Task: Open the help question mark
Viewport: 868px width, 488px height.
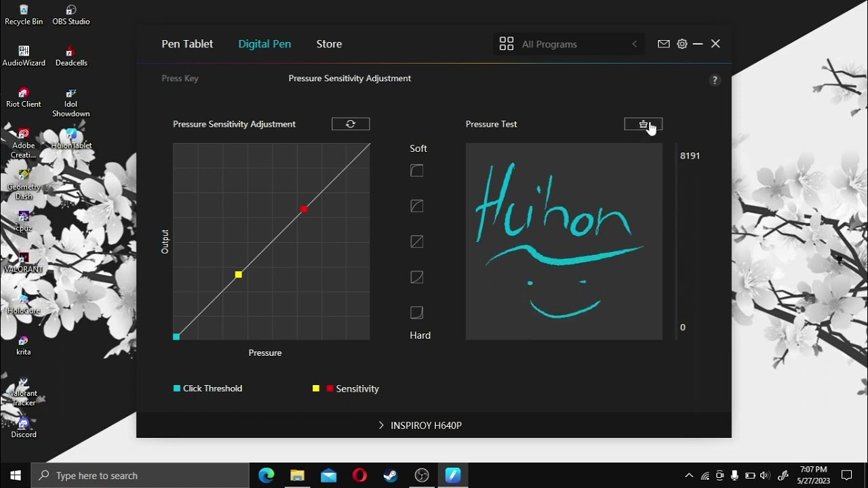Action: (x=714, y=80)
